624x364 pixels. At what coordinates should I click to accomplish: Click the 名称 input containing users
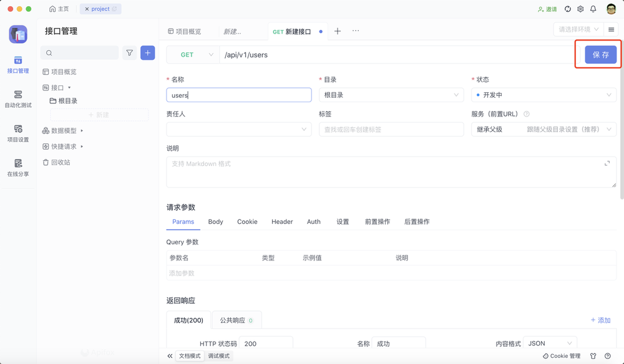click(x=239, y=95)
